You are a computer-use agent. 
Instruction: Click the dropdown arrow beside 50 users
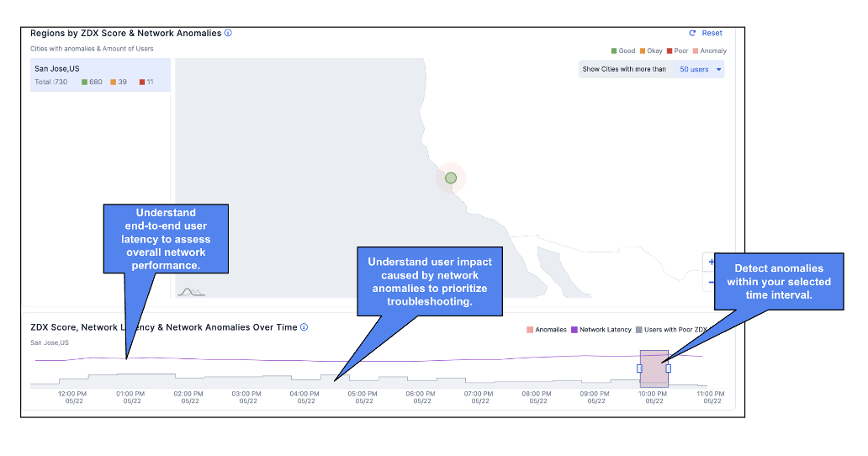pos(718,69)
